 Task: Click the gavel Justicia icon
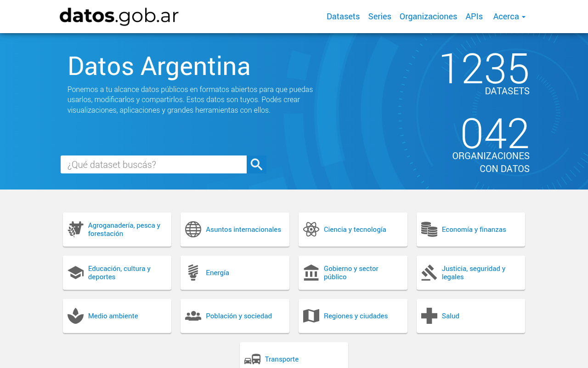(x=429, y=272)
